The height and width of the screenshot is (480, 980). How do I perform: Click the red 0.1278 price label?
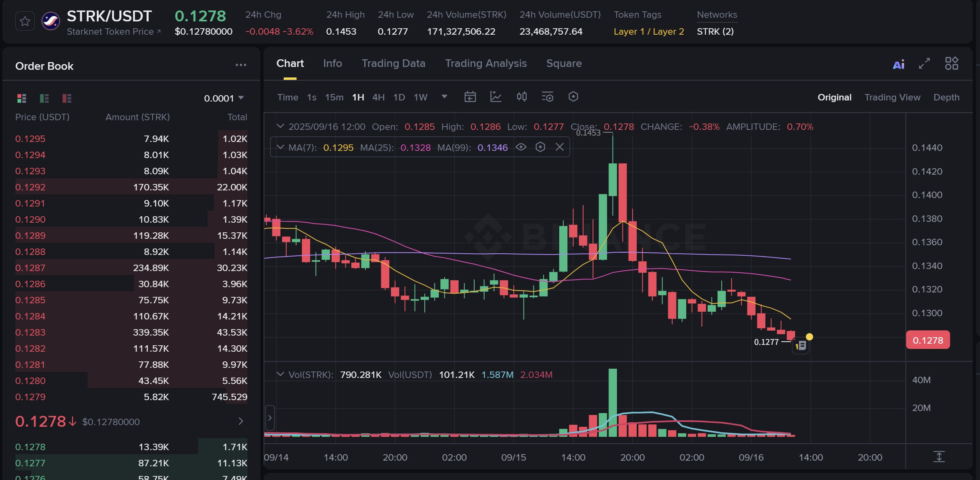pyautogui.click(x=928, y=340)
